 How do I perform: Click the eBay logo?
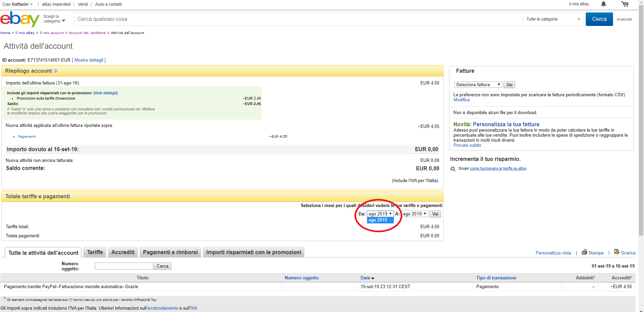[x=20, y=19]
